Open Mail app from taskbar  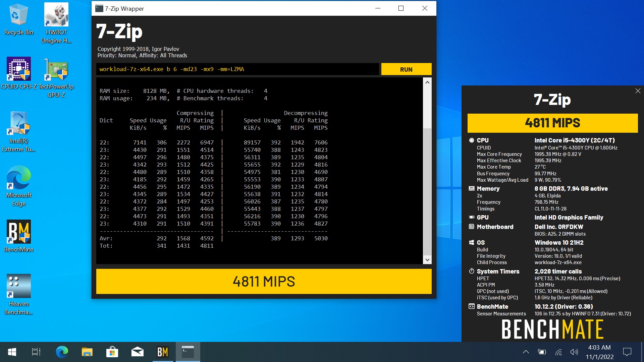click(x=138, y=352)
